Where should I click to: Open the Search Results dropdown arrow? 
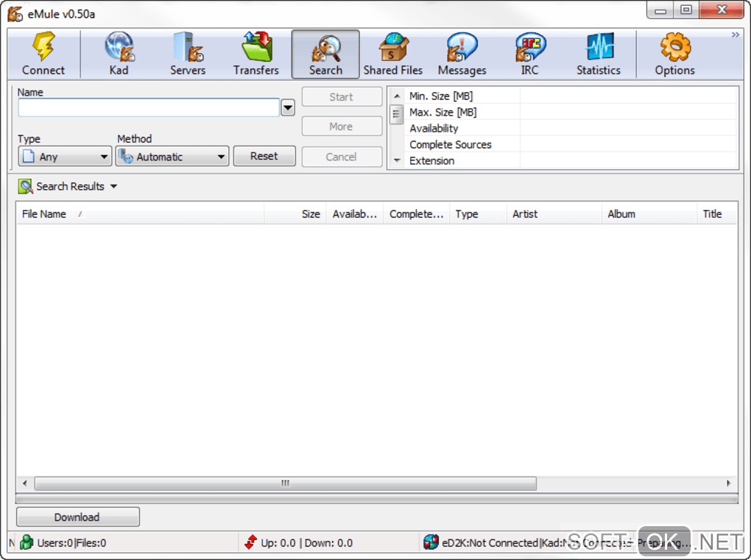click(114, 187)
